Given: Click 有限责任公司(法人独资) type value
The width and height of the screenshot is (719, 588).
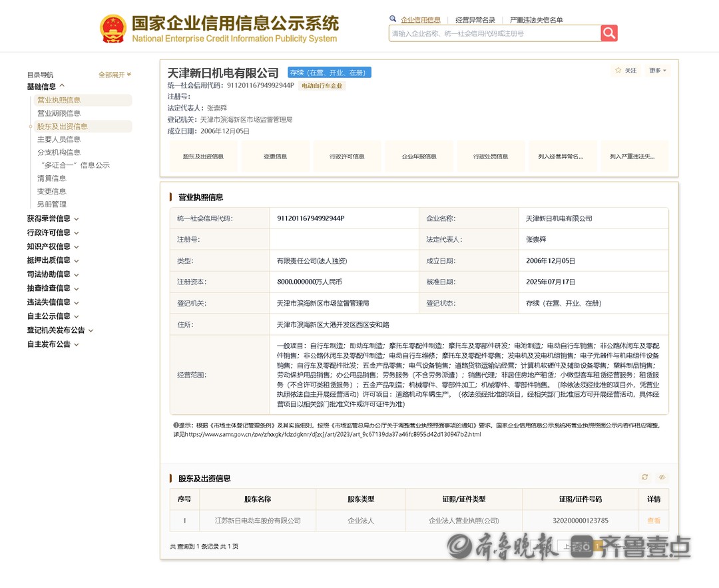Looking at the screenshot, I should point(312,260).
